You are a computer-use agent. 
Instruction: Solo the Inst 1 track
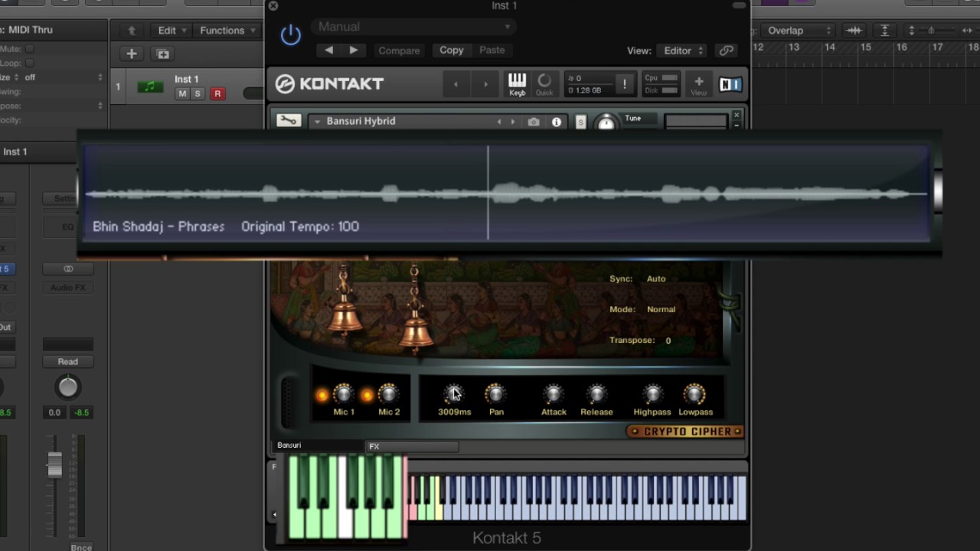[198, 93]
